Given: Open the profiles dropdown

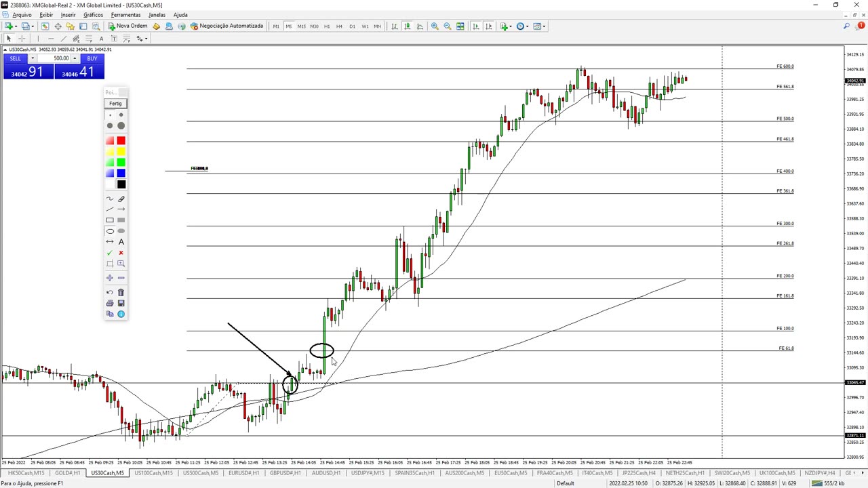Looking at the screenshot, I should tap(28, 26).
